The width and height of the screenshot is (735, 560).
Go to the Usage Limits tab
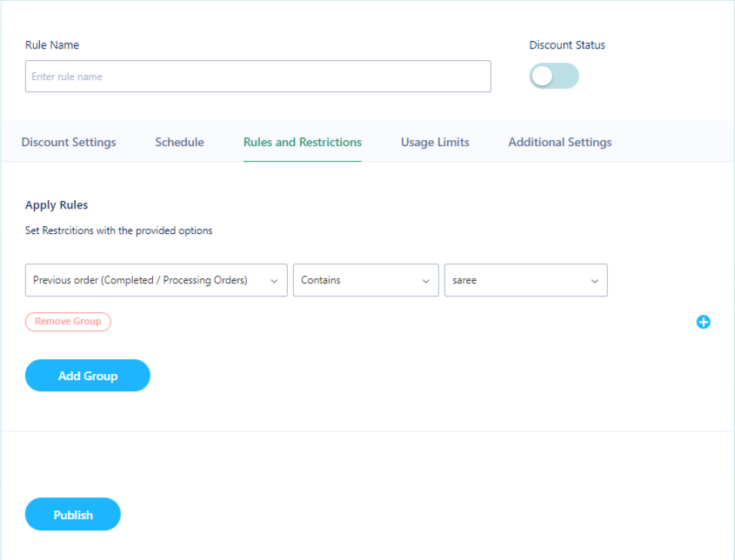coord(435,142)
